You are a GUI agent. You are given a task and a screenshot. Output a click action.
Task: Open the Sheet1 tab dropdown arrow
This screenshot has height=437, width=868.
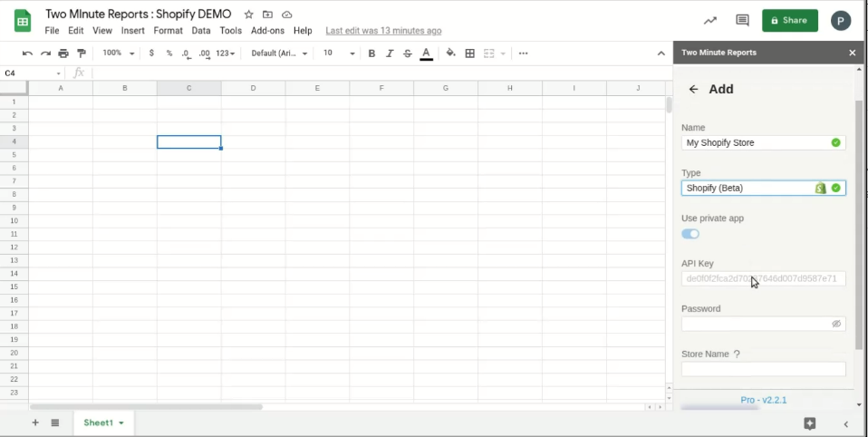click(x=121, y=423)
